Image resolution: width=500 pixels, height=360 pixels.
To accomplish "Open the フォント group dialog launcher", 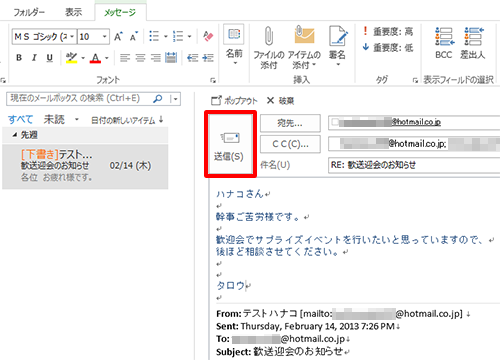I will [213, 80].
